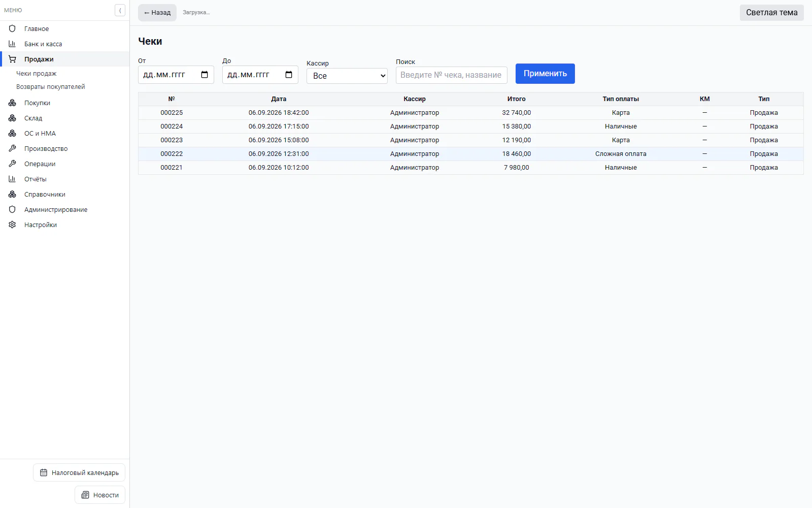Click the Тип оплаты column header
The image size is (812, 508).
[x=621, y=99]
